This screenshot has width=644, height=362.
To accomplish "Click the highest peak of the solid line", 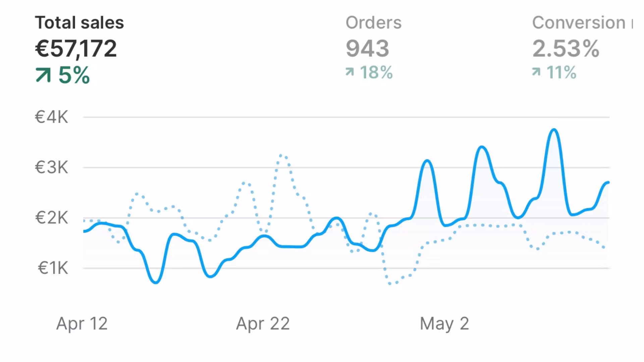I will point(554,130).
